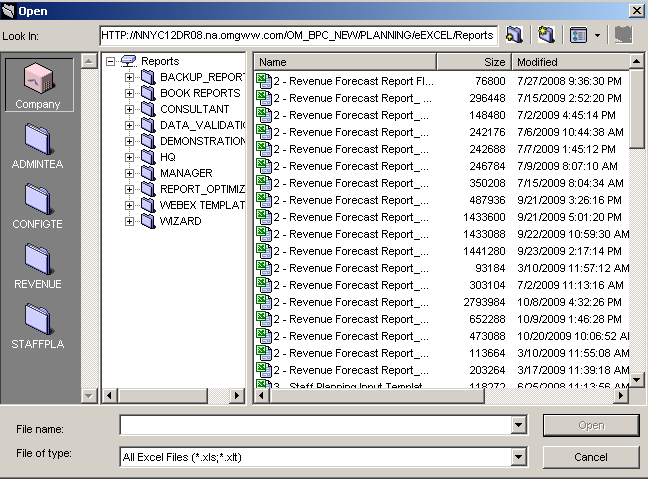Expand the CONSULTANT folder node
This screenshot has height=480, width=648.
pyautogui.click(x=130, y=109)
